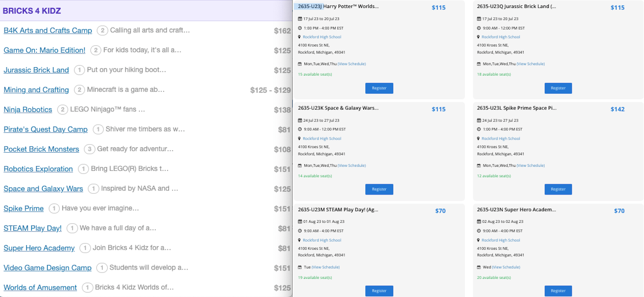View Schedule for STEAM Play Day card
This screenshot has width=644, height=297.
pyautogui.click(x=326, y=267)
